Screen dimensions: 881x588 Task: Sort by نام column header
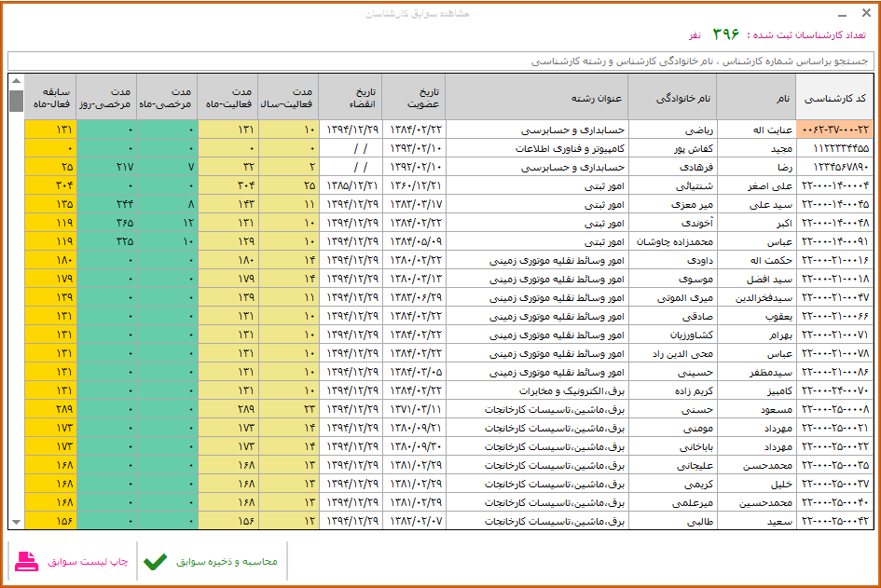tap(756, 98)
